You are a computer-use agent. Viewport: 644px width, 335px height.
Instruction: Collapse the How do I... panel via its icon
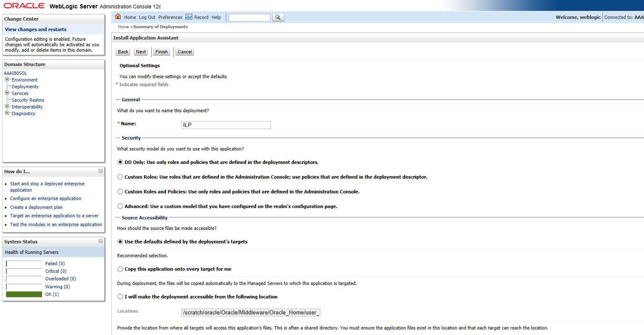click(100, 171)
